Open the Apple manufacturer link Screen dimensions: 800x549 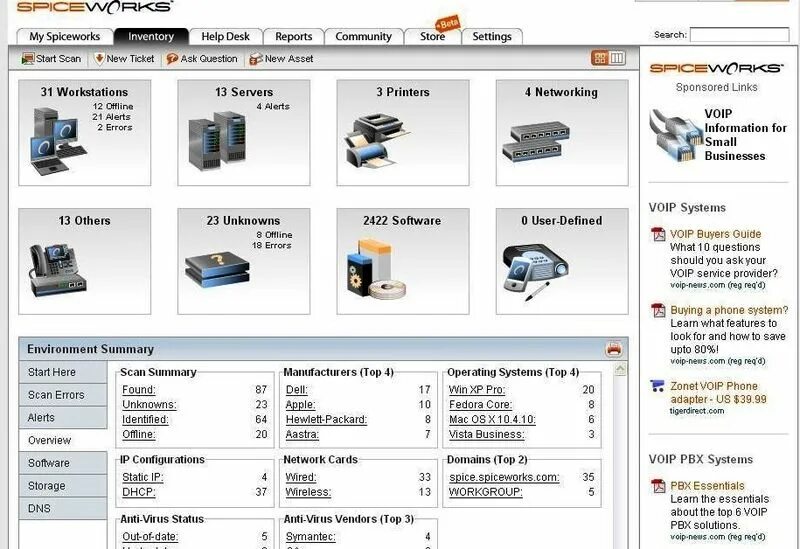[301, 405]
